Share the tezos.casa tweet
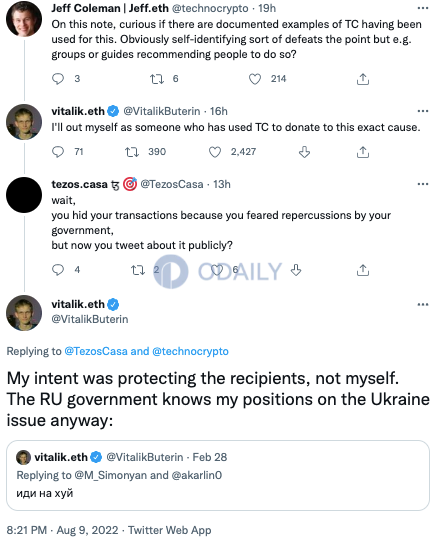This screenshot has width=436, height=544. click(363, 270)
